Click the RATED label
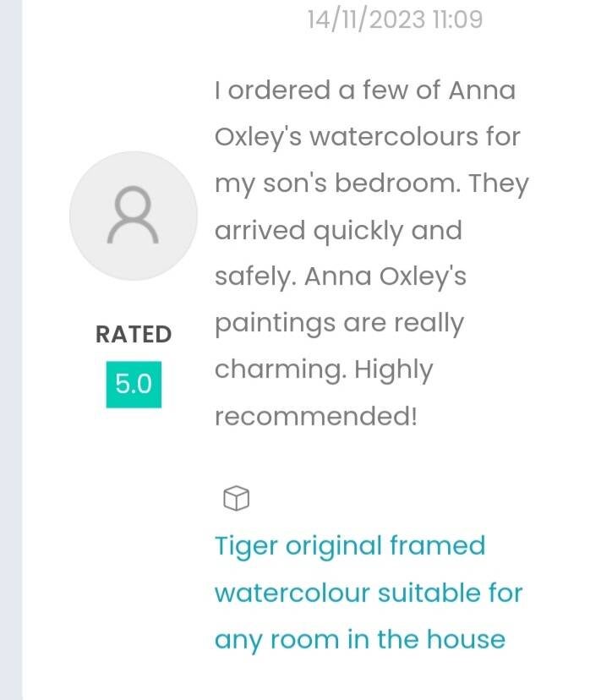The image size is (590, 700). 134,335
